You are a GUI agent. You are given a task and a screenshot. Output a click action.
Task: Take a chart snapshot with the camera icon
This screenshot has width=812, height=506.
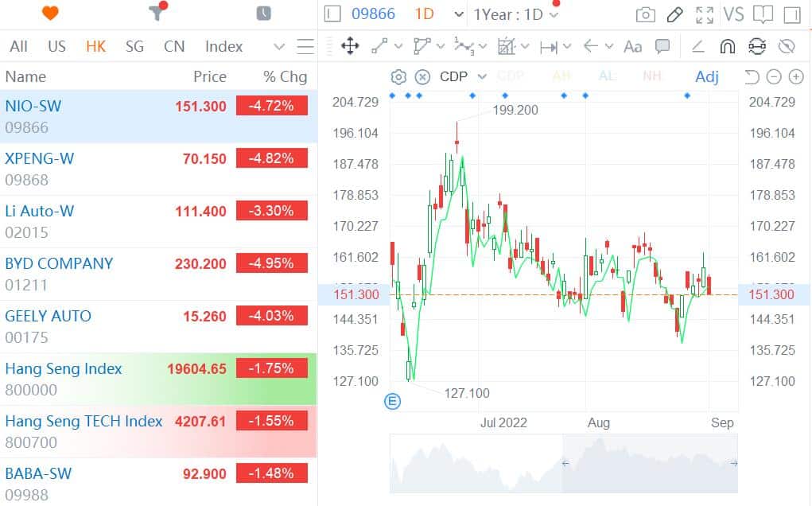point(646,14)
